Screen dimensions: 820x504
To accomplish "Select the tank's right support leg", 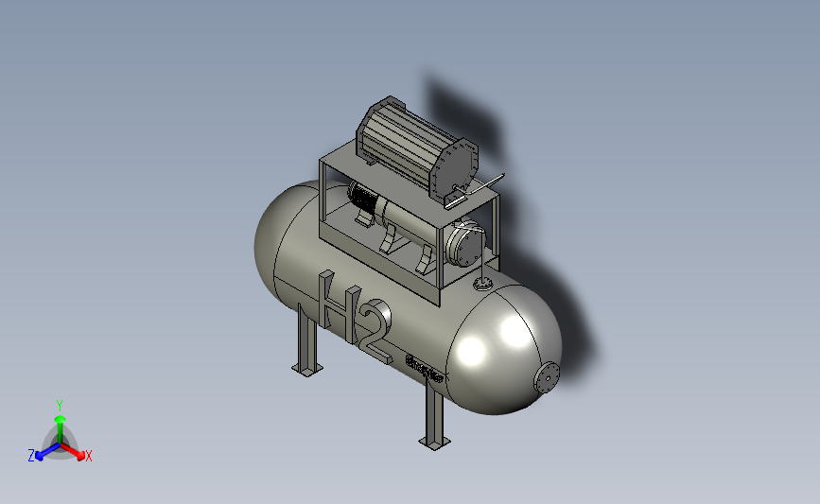I will click(434, 414).
